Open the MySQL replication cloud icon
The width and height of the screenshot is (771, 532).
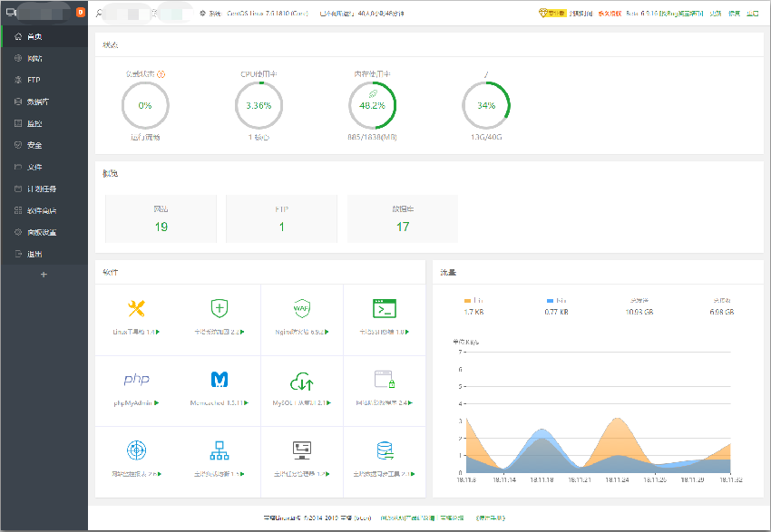point(301,381)
